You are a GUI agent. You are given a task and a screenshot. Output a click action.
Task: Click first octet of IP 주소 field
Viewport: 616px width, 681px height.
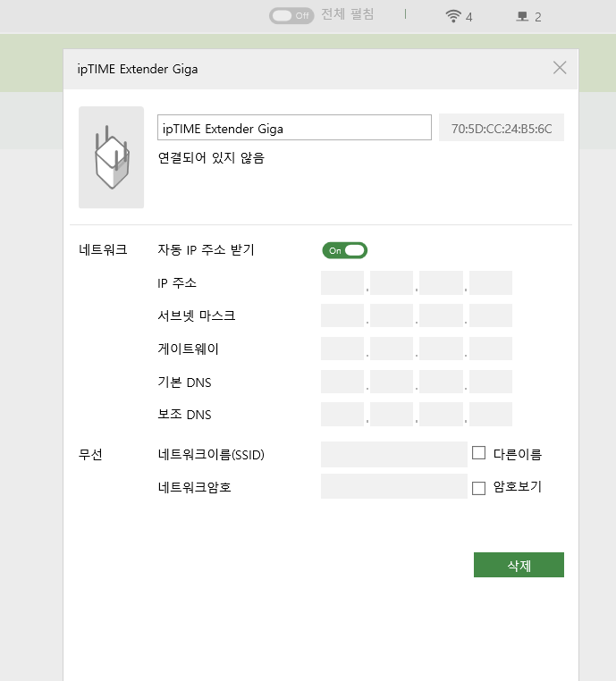pyautogui.click(x=342, y=282)
